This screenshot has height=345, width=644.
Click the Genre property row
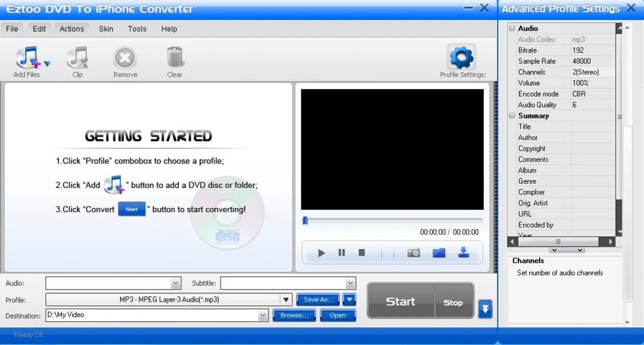[x=566, y=181]
